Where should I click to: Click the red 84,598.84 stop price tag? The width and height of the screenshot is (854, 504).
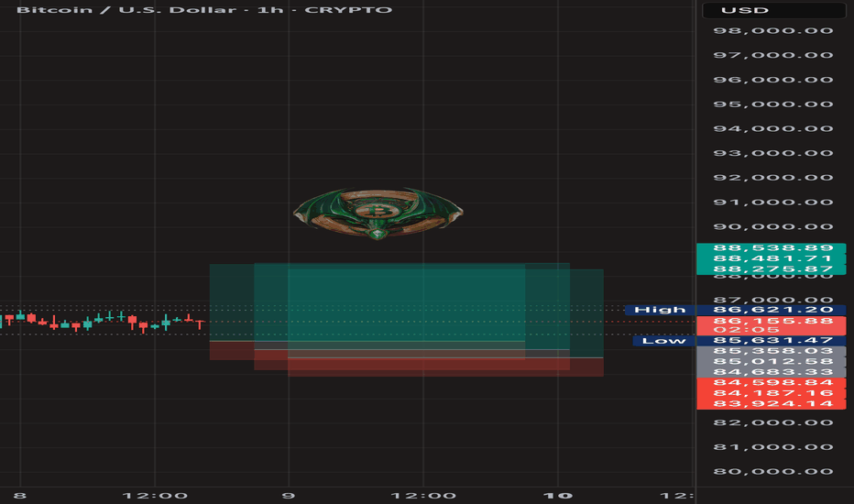(x=772, y=383)
